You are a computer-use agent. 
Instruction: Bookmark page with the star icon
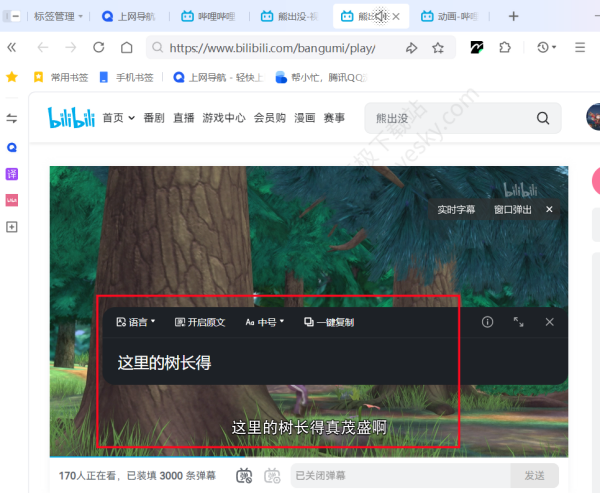tap(438, 47)
